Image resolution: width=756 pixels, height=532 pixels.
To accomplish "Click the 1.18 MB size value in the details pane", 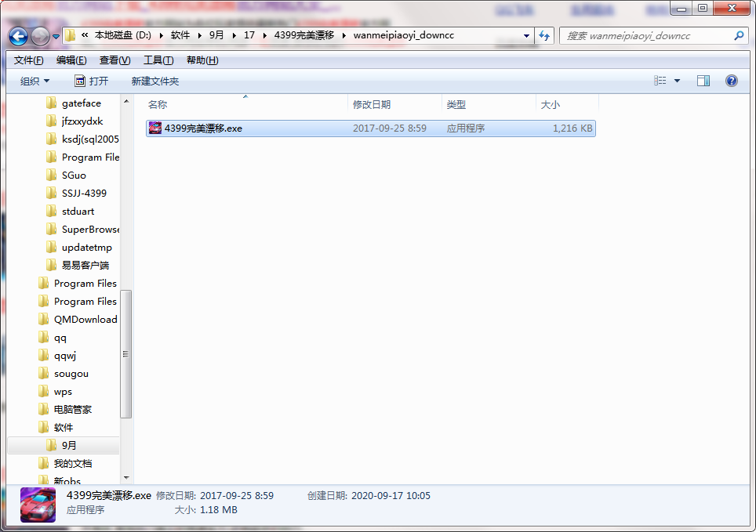I will point(219,510).
